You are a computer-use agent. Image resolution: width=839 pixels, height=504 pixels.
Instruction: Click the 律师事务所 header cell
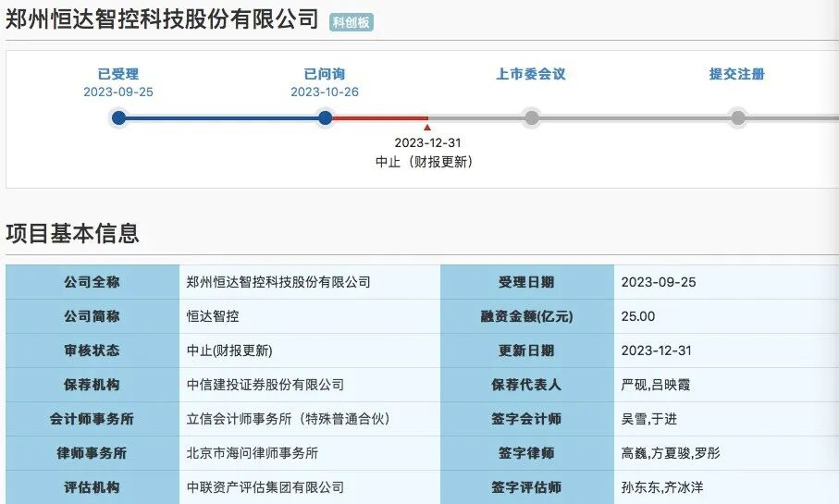(92, 453)
